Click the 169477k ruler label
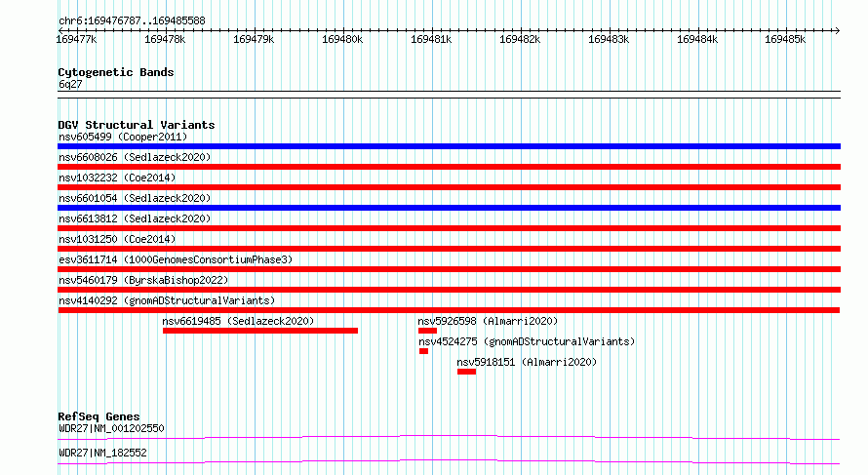 pos(76,39)
